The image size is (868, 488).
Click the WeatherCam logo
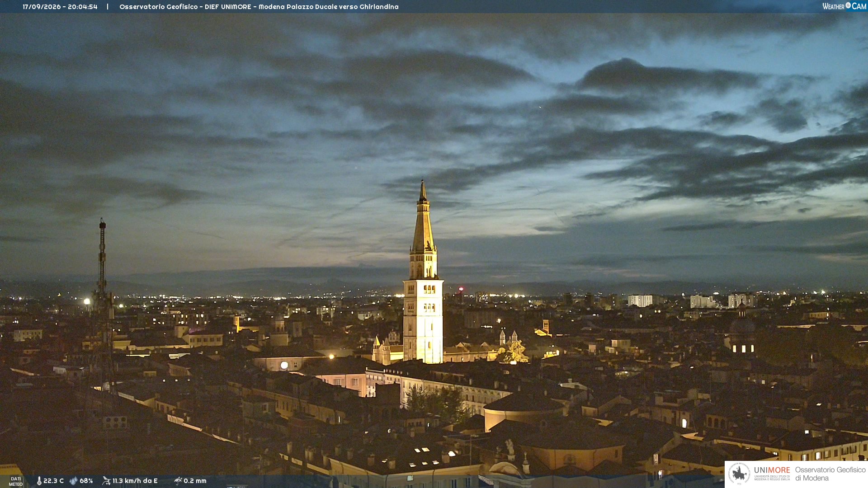coord(844,6)
